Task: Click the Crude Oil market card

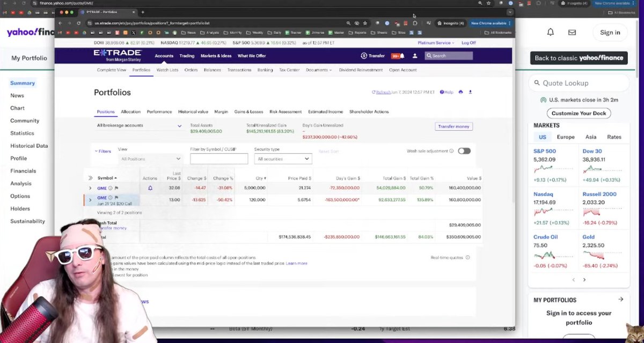Action: click(x=554, y=251)
